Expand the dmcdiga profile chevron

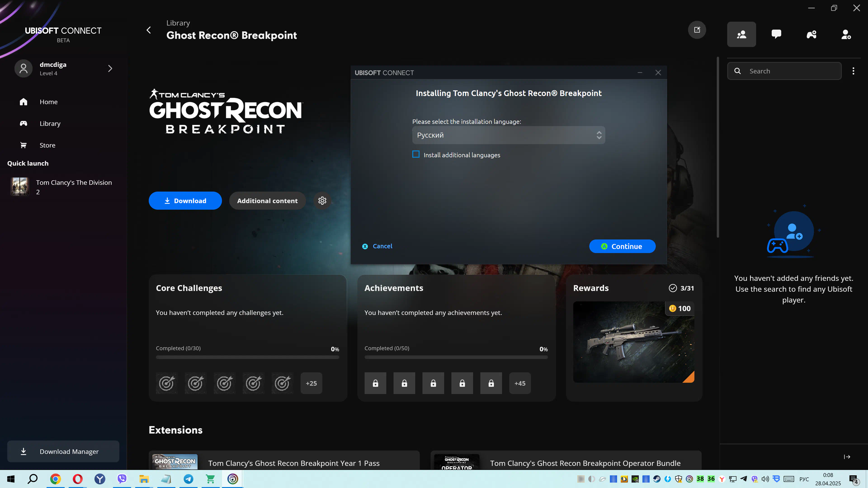(110, 68)
